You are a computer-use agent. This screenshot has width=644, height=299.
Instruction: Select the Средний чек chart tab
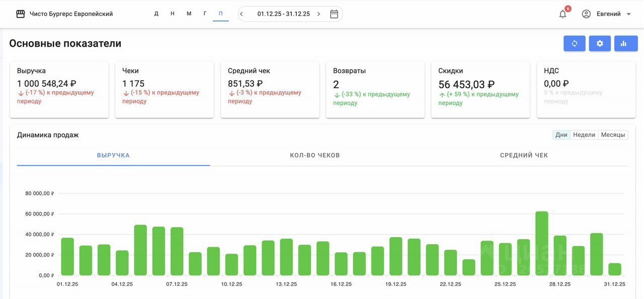[524, 155]
